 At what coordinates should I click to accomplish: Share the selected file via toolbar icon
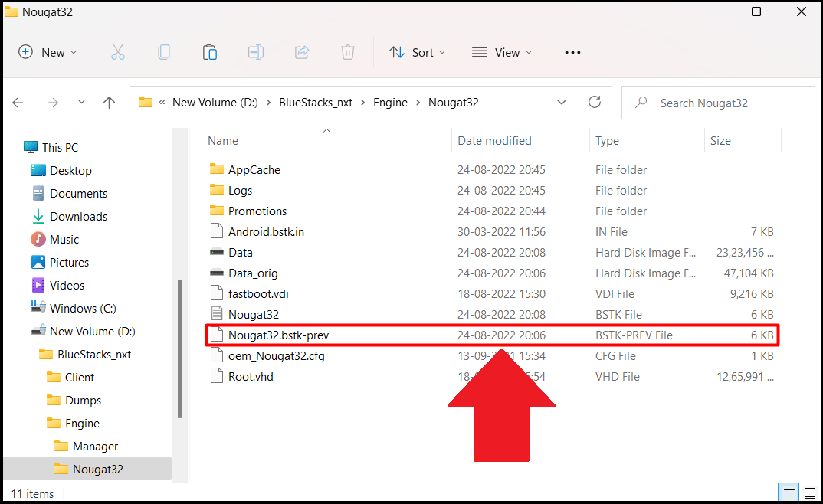(x=302, y=52)
